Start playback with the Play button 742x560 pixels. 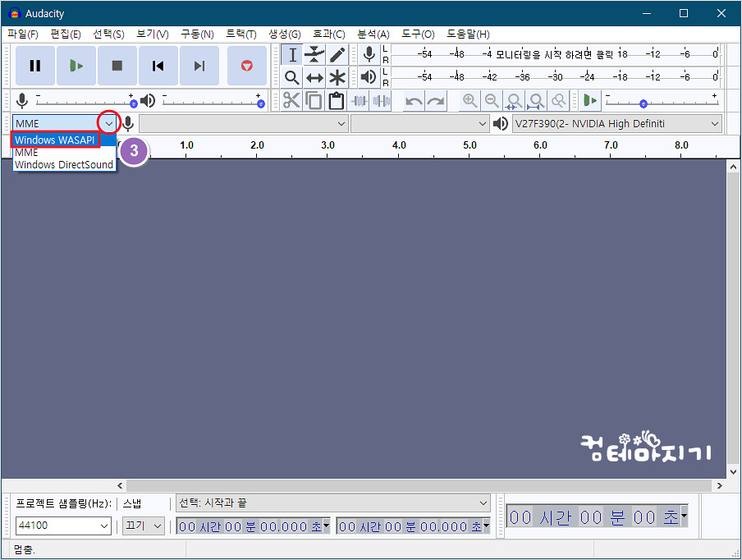(x=76, y=66)
